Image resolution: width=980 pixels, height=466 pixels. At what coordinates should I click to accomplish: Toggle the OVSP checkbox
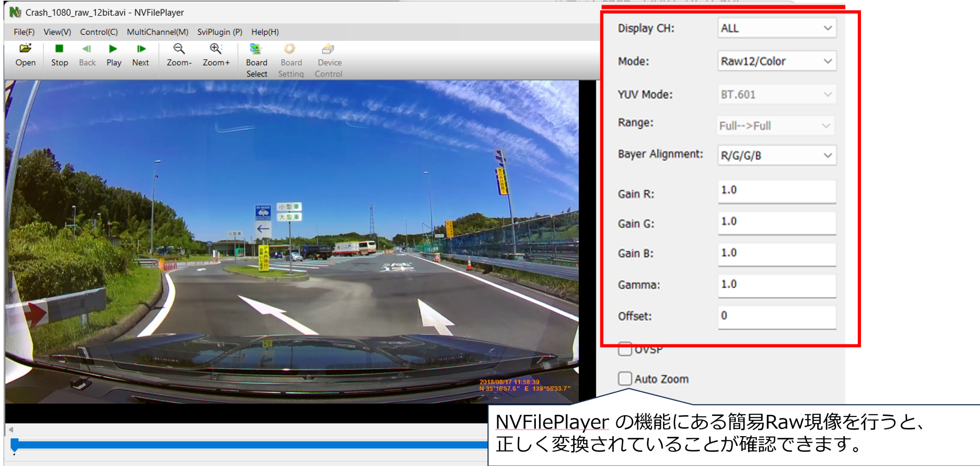(625, 350)
